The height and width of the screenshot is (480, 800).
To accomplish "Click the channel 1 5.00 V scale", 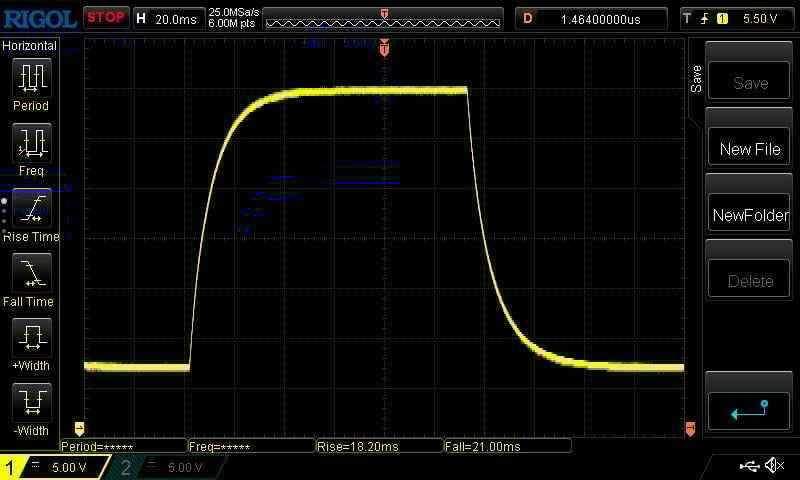I will (x=69, y=467).
